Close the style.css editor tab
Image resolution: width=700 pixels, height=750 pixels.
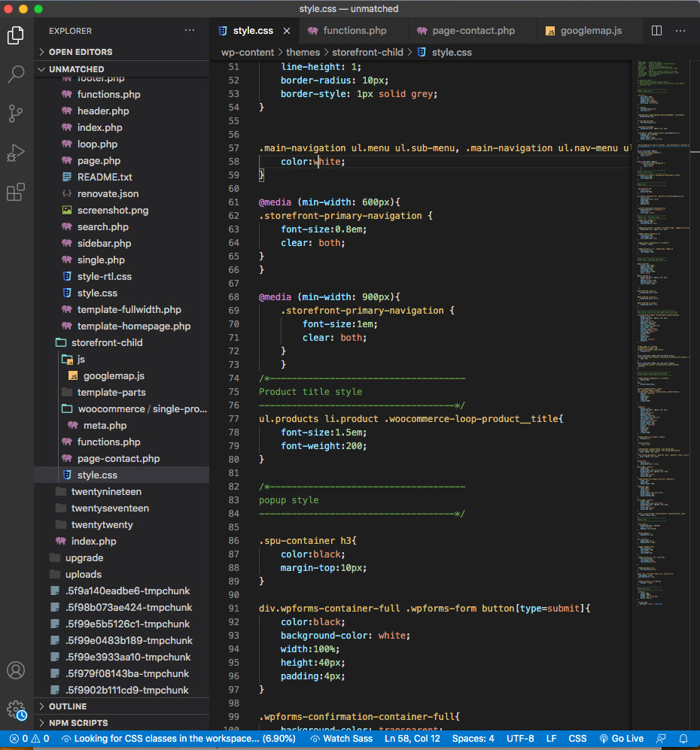(x=287, y=31)
